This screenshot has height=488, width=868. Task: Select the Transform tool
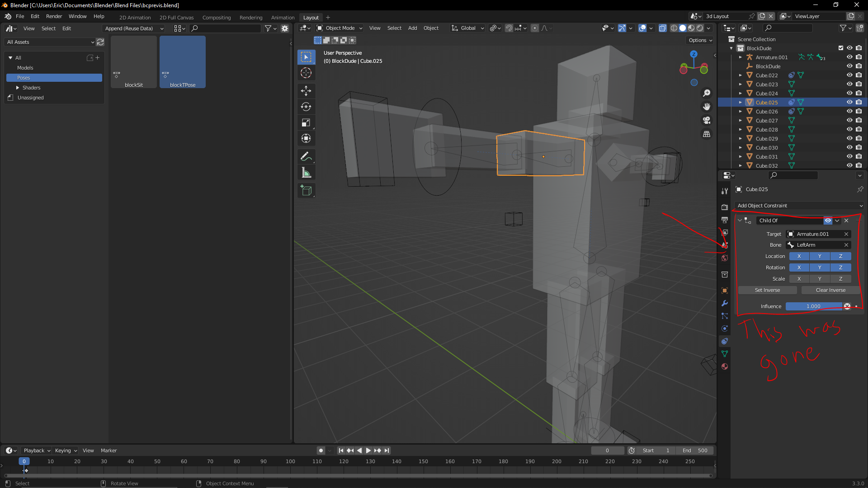pos(306,138)
